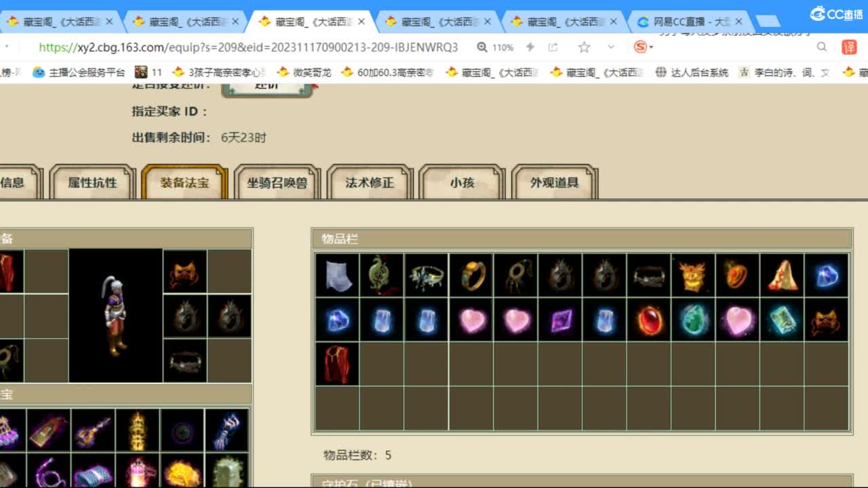Viewport: 868px width, 488px height.
Task: Select the equipped belt beside the character
Action: (x=185, y=361)
